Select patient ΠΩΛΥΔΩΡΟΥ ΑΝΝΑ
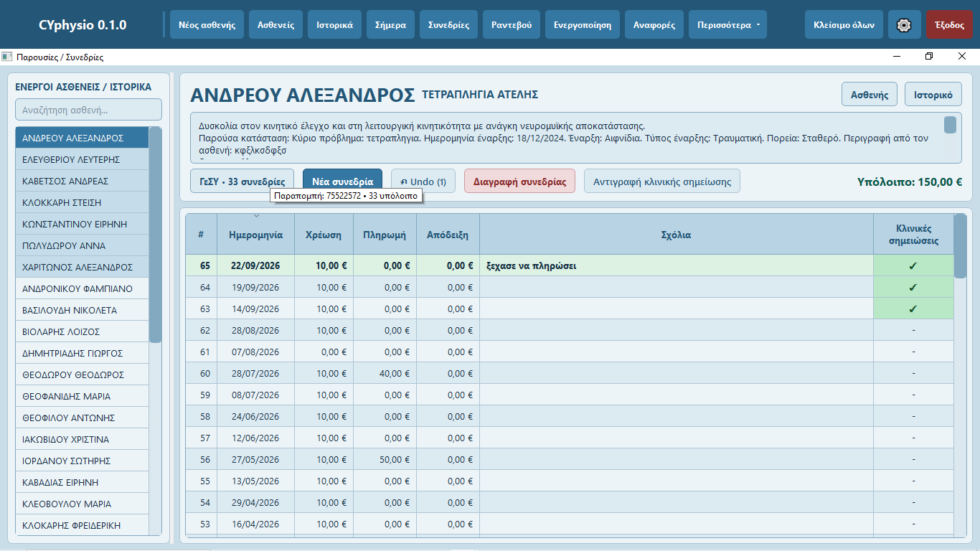This screenshot has width=980, height=551. click(82, 245)
